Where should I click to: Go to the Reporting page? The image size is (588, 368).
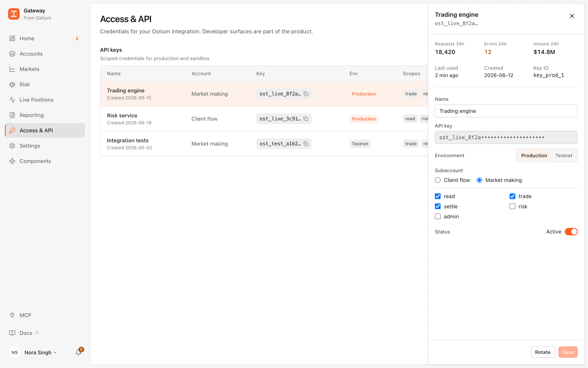[x=45, y=115]
